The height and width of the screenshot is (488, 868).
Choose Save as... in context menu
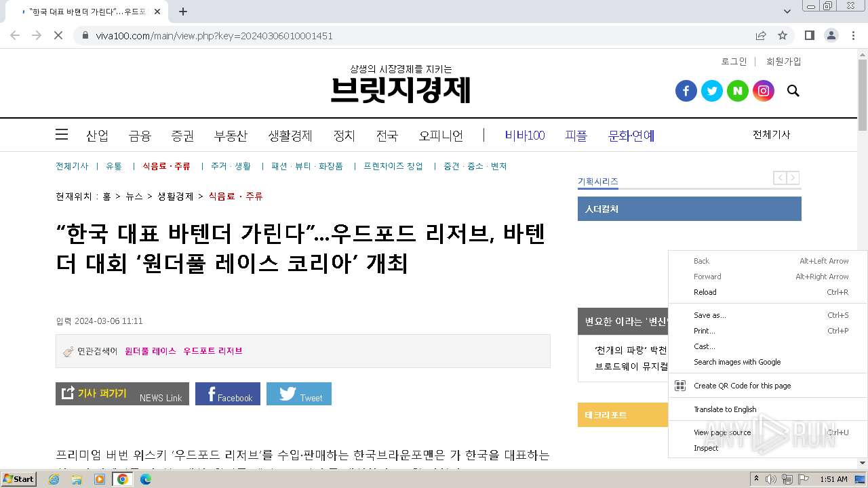click(768, 315)
